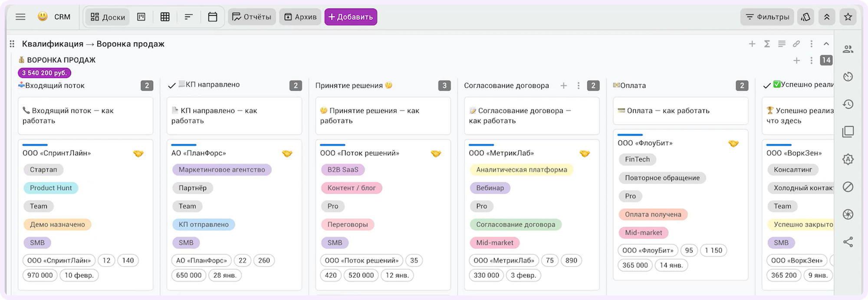Click the 970 000 value chip
Viewport: 868px width, 300px height.
coord(40,275)
